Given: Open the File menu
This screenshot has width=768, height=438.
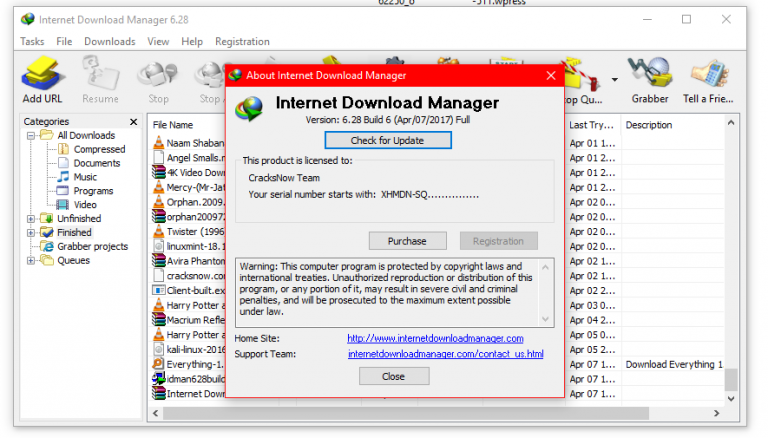Looking at the screenshot, I should coord(64,42).
